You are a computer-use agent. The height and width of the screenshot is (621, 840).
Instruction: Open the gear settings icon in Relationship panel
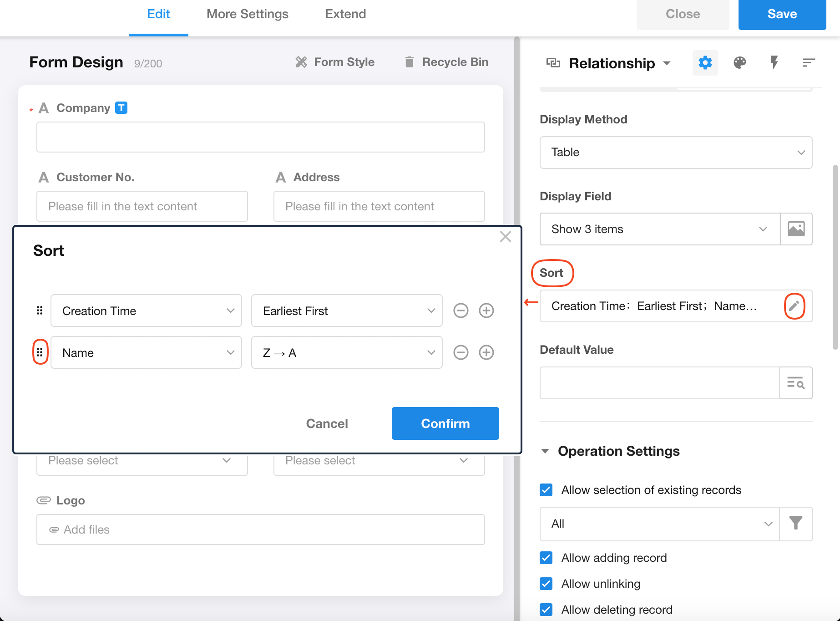coord(705,63)
